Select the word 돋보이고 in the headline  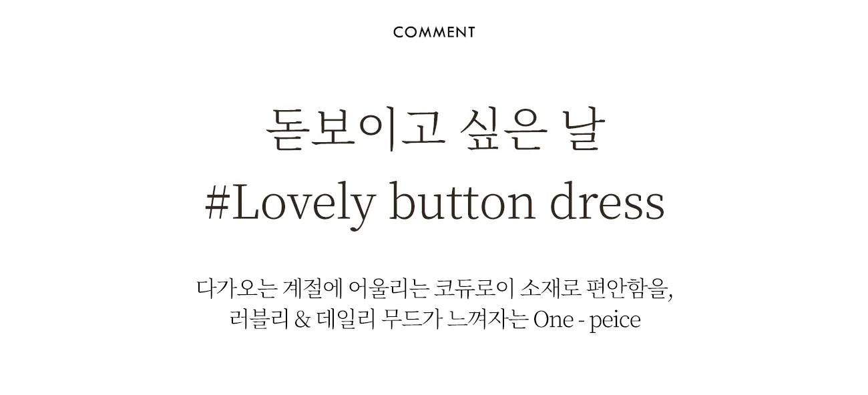pos(355,129)
